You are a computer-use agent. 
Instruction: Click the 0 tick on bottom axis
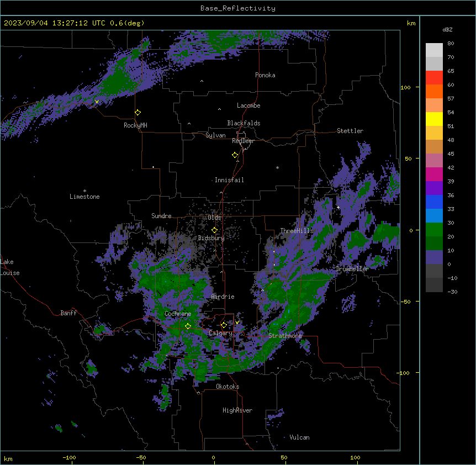tap(213, 458)
